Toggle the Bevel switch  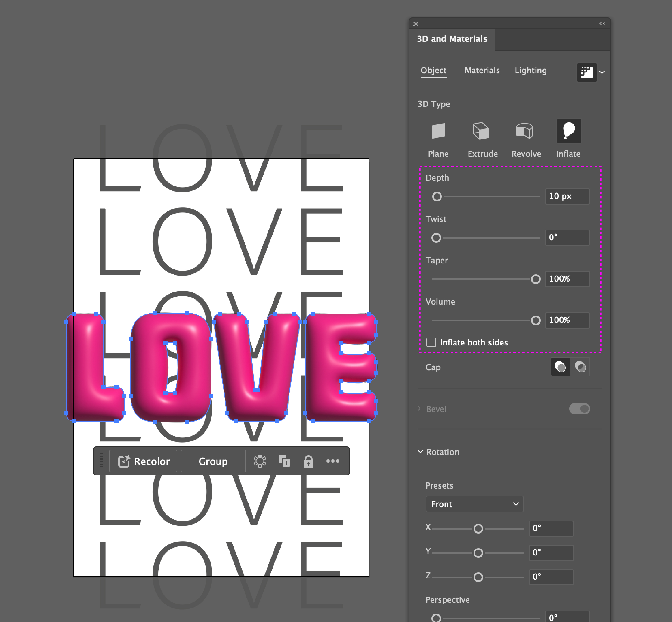[x=579, y=409]
